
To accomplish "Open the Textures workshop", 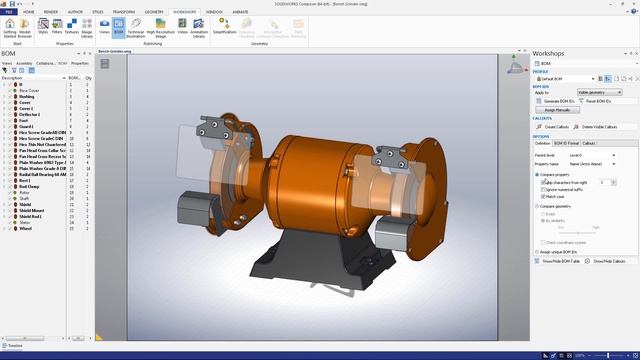I will [x=72, y=26].
